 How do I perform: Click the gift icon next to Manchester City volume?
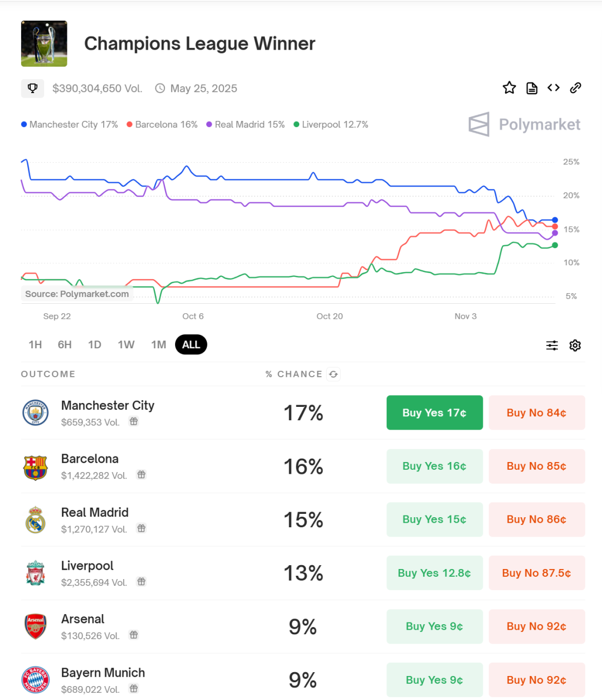point(134,422)
